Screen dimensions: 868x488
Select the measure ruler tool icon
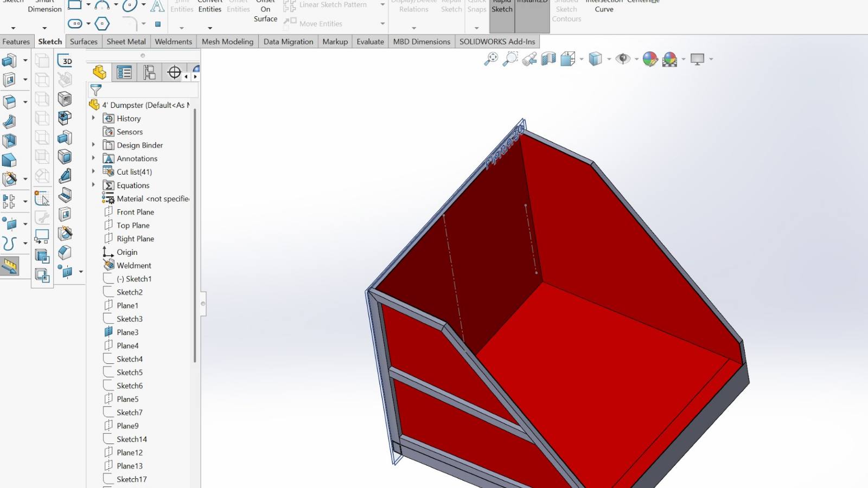pyautogui.click(x=10, y=266)
